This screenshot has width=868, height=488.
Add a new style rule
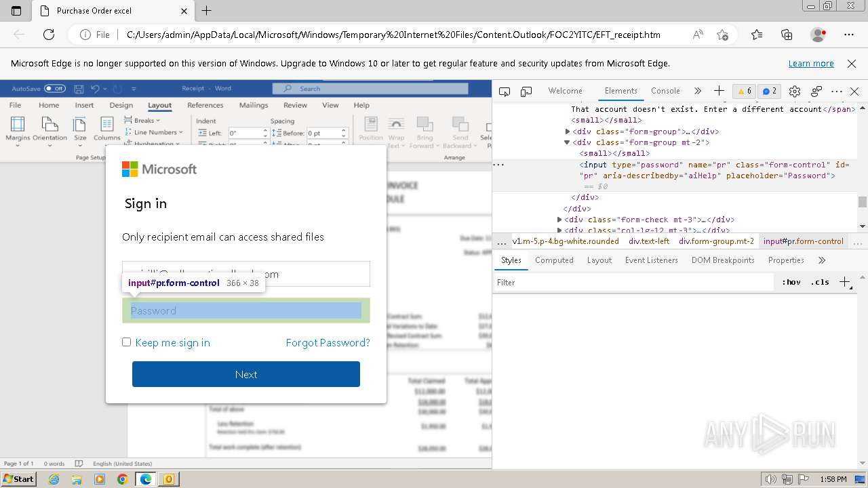point(845,283)
